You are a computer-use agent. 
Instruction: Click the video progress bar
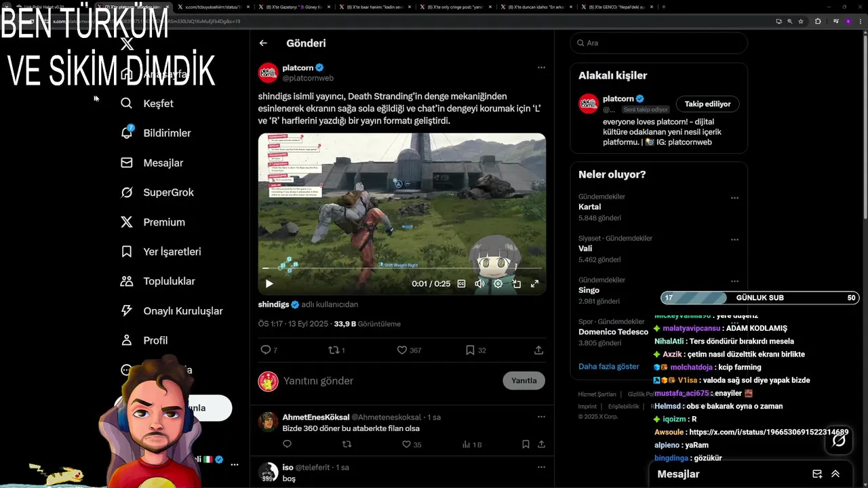(x=401, y=268)
